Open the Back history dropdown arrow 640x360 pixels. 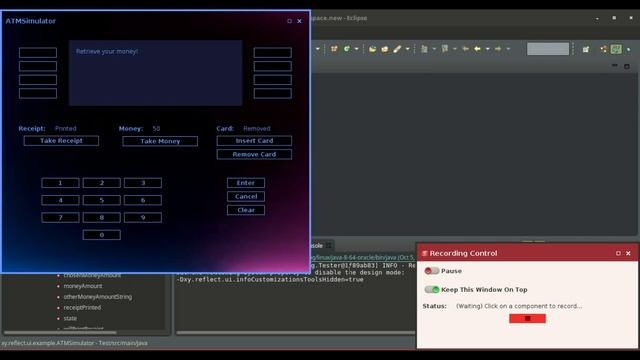pos(488,49)
